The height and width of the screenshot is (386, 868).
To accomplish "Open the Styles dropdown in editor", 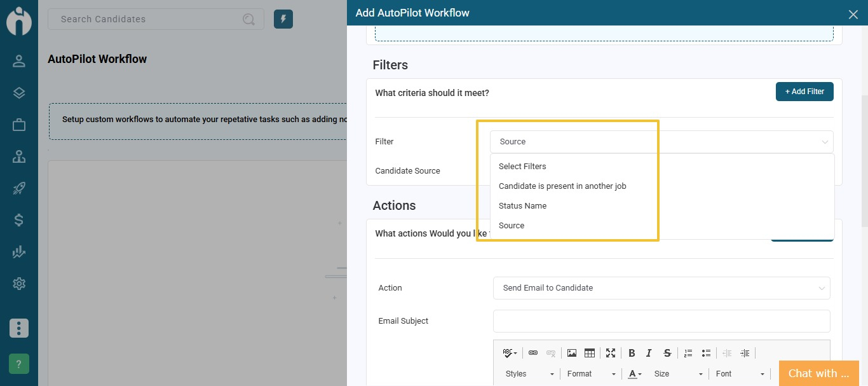I will tap(529, 374).
